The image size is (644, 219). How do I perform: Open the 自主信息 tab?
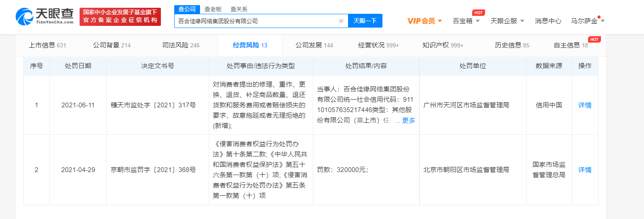click(570, 45)
